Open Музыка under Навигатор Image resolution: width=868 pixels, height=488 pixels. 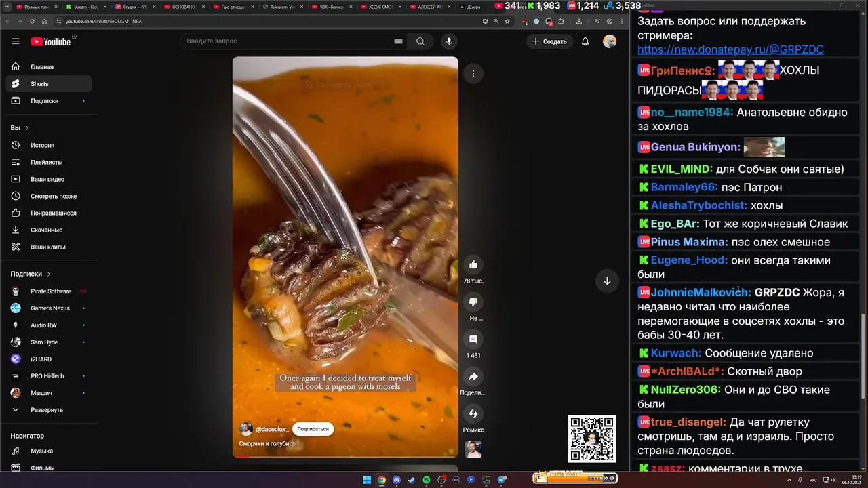pos(48,451)
